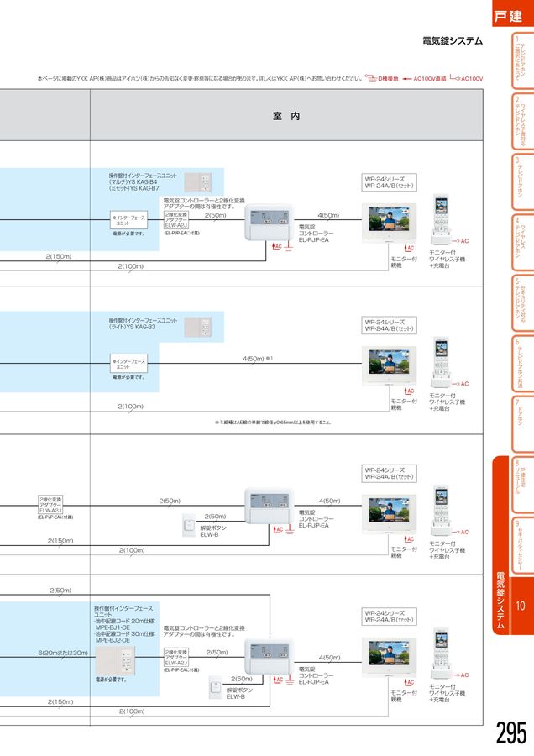Select the orange 戸建 tab at top
The image size is (534, 756).
pyautogui.click(x=513, y=13)
